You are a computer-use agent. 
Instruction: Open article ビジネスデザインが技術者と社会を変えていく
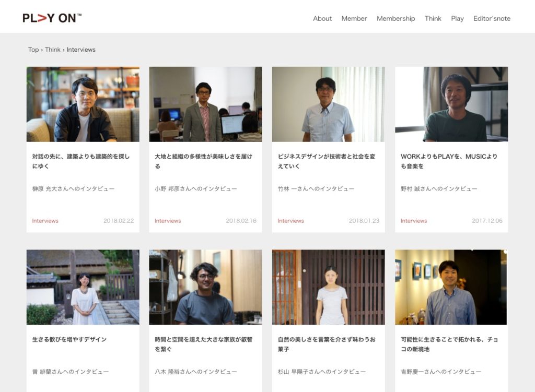tap(326, 161)
